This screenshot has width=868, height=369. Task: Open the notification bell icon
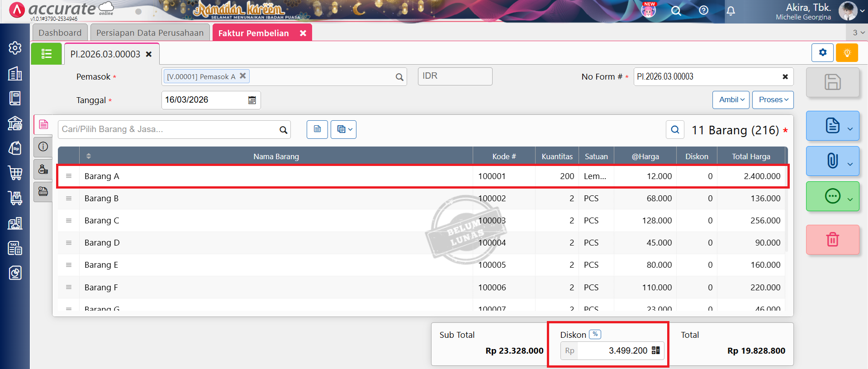pos(730,11)
